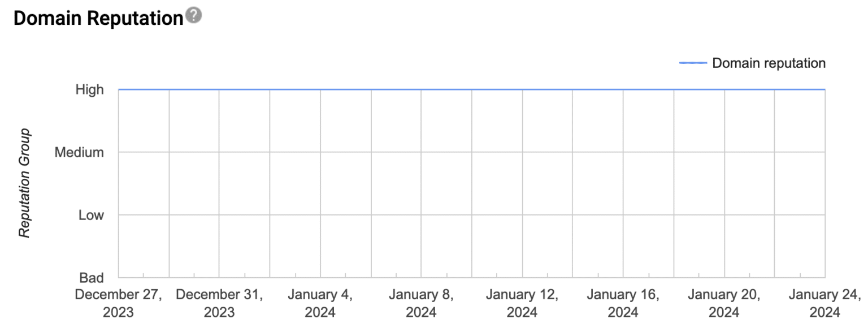This screenshot has height=331, width=868.
Task: Choose the January 20, 2024 date label
Action: click(724, 303)
